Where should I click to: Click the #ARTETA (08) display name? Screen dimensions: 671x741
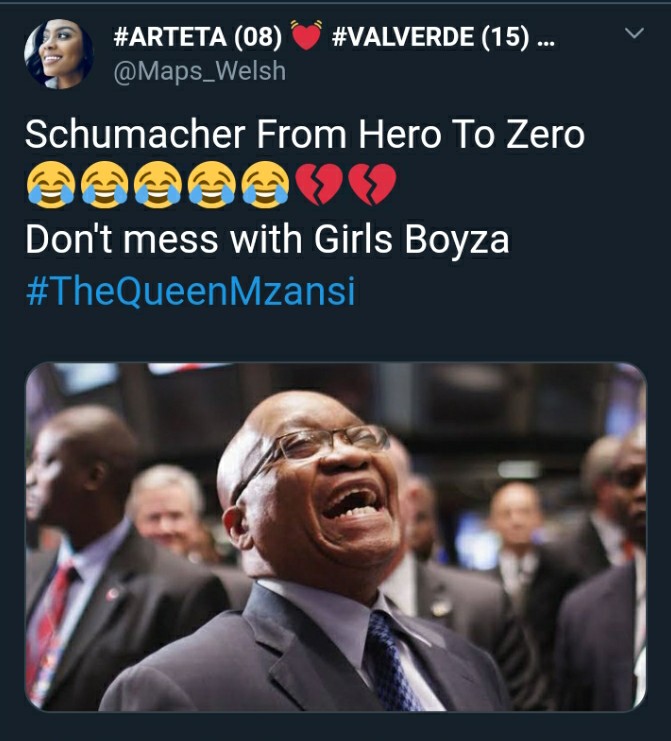coord(198,36)
